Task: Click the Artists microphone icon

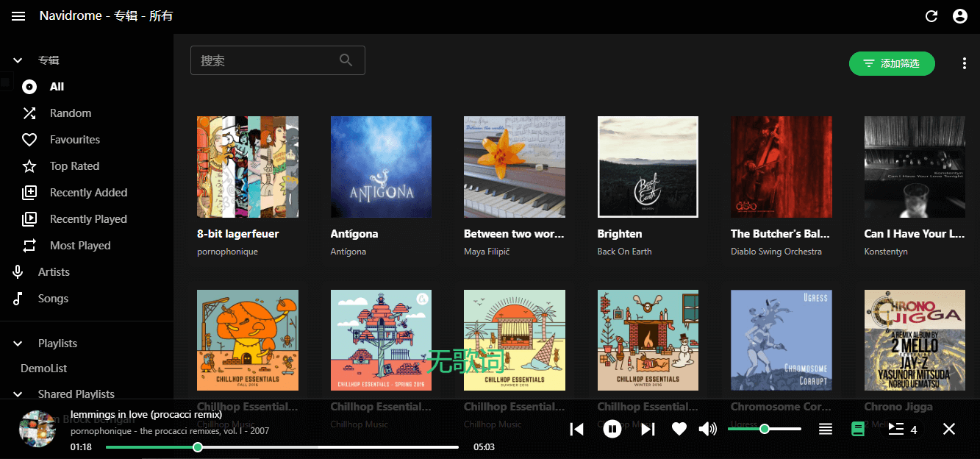Action: (x=18, y=272)
